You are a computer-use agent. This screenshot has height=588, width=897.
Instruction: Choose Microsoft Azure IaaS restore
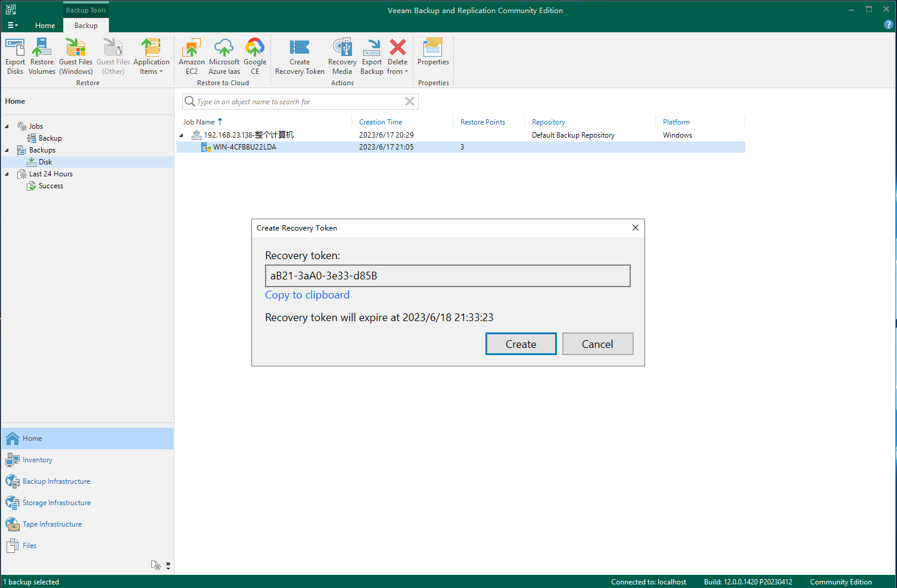[x=224, y=56]
